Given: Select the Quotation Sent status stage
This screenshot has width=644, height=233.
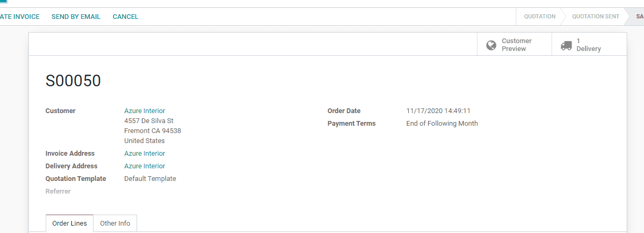Looking at the screenshot, I should pyautogui.click(x=596, y=17).
